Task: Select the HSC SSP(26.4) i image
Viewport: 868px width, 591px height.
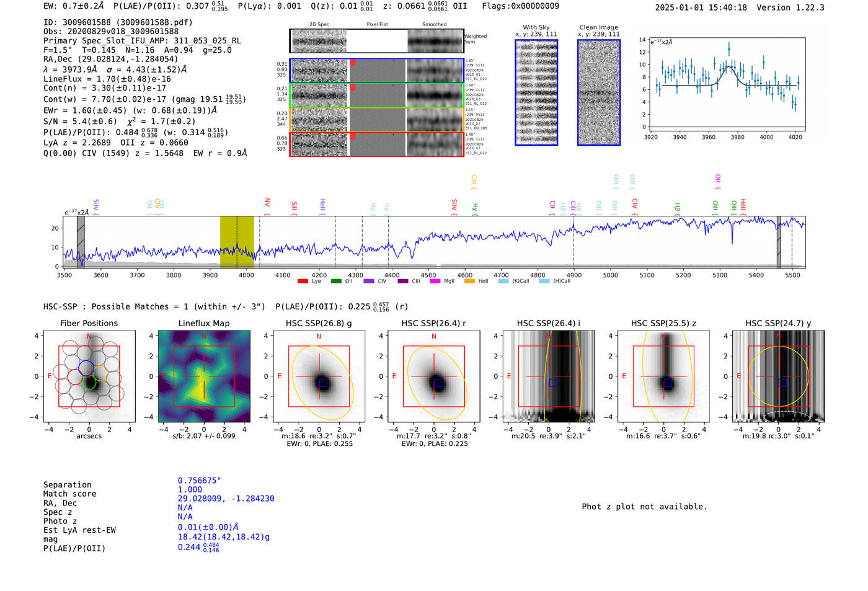Action: (549, 376)
